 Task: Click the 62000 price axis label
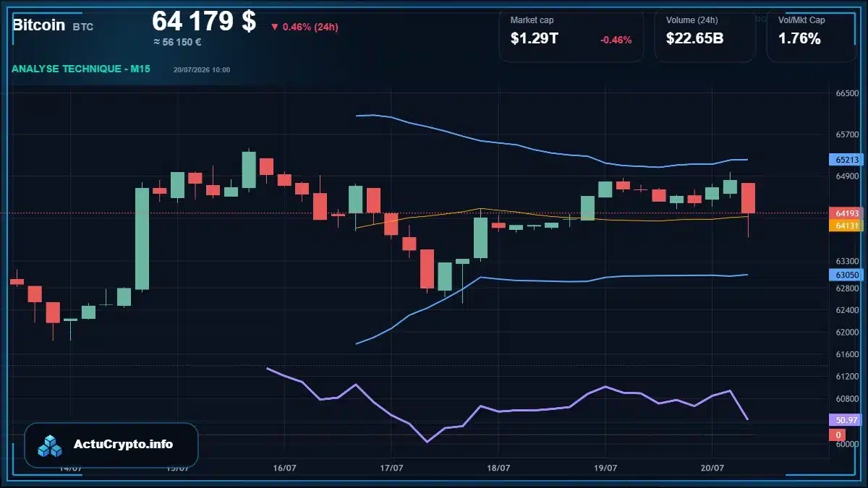pos(847,333)
